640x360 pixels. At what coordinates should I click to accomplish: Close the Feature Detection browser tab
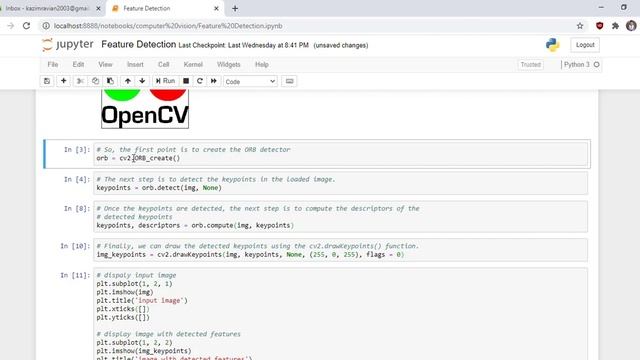(x=216, y=8)
